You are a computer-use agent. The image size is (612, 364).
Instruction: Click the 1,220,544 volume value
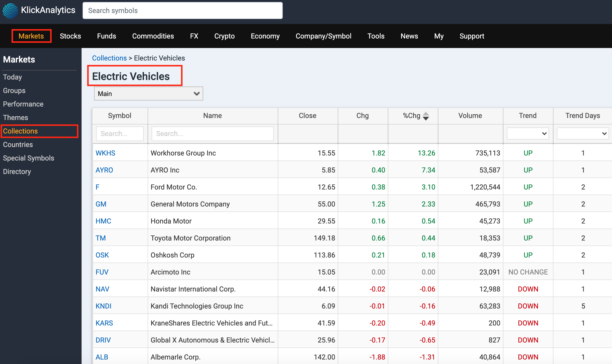[x=485, y=187]
